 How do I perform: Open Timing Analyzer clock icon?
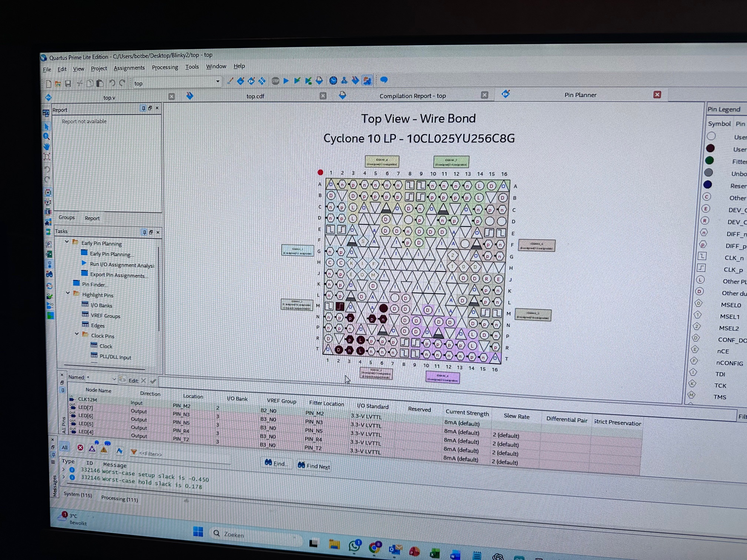[333, 80]
